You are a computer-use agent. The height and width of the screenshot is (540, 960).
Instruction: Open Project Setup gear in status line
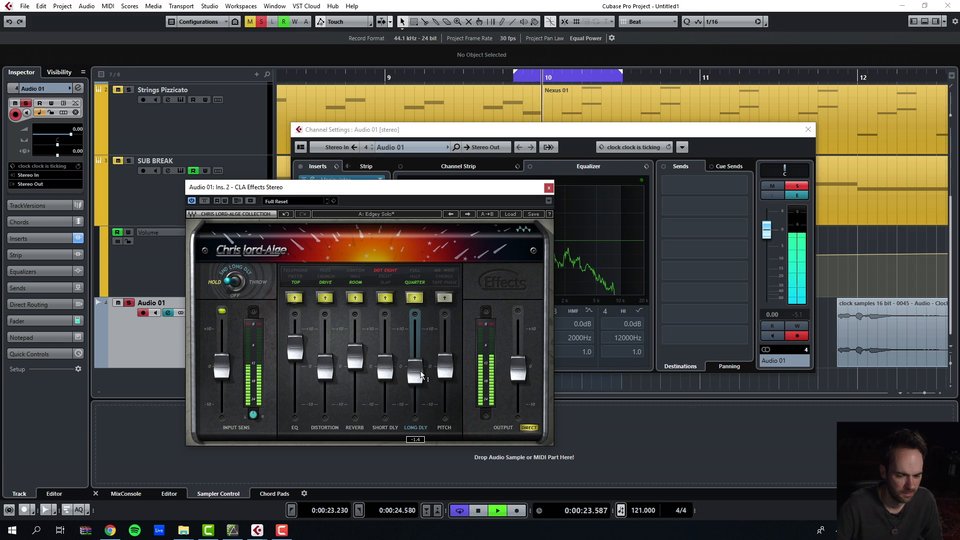pos(612,38)
